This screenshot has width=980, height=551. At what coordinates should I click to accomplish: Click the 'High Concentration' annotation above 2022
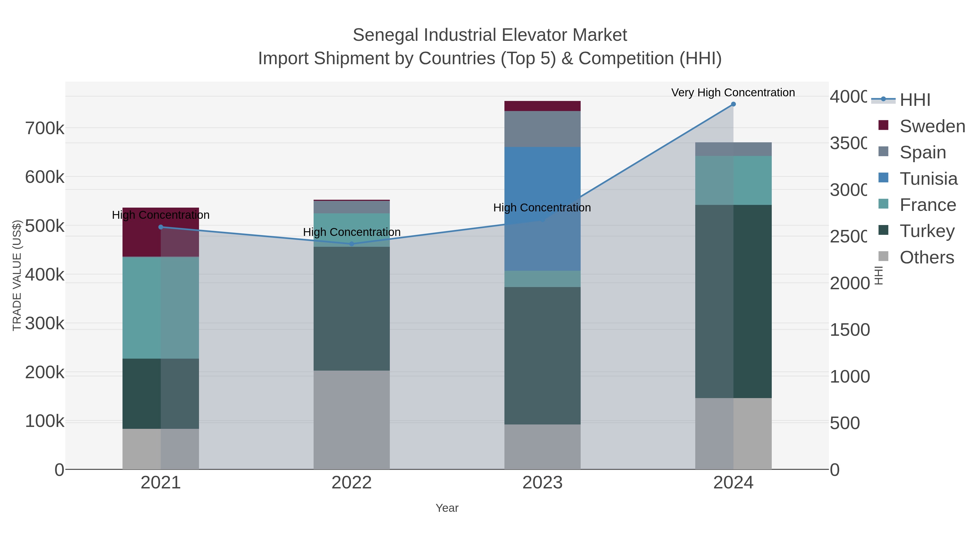[x=351, y=232]
